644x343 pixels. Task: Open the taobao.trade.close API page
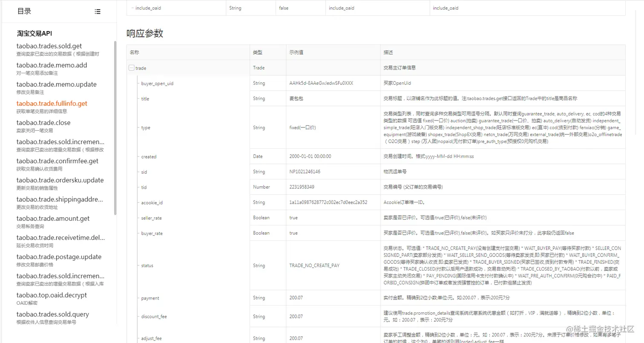coord(43,123)
